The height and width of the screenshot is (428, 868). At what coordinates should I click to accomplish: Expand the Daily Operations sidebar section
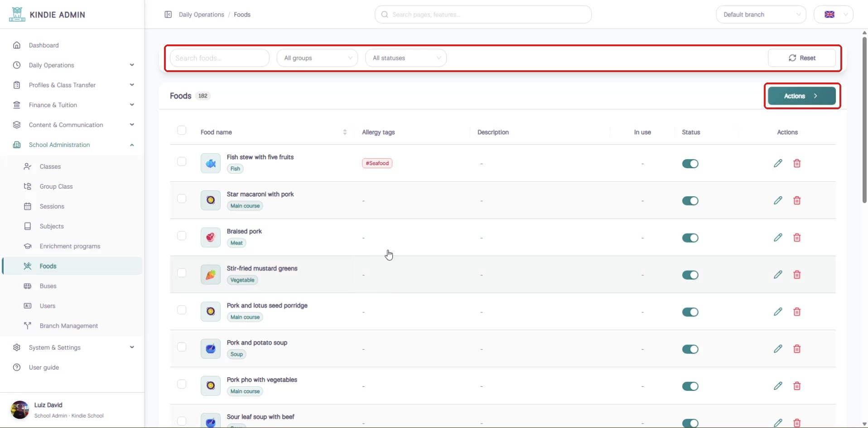coord(72,65)
